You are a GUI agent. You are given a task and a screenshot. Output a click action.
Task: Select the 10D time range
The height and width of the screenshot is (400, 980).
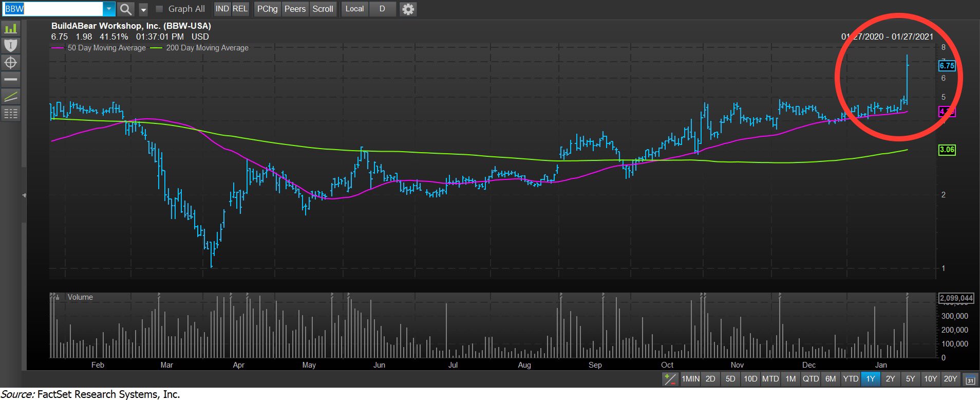point(750,379)
